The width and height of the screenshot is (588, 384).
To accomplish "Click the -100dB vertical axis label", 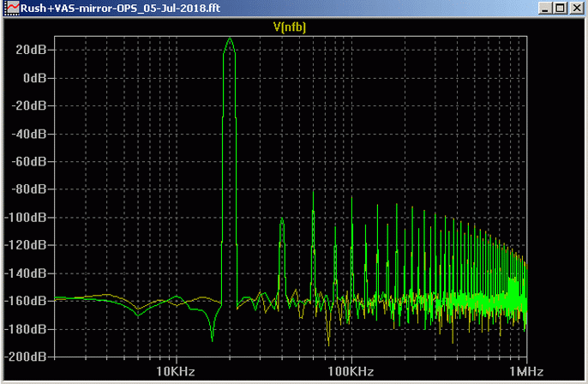I will point(26,218).
